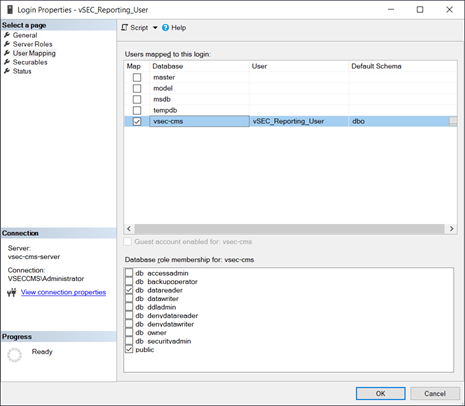Click the Login Properties title bar icon

[10, 10]
